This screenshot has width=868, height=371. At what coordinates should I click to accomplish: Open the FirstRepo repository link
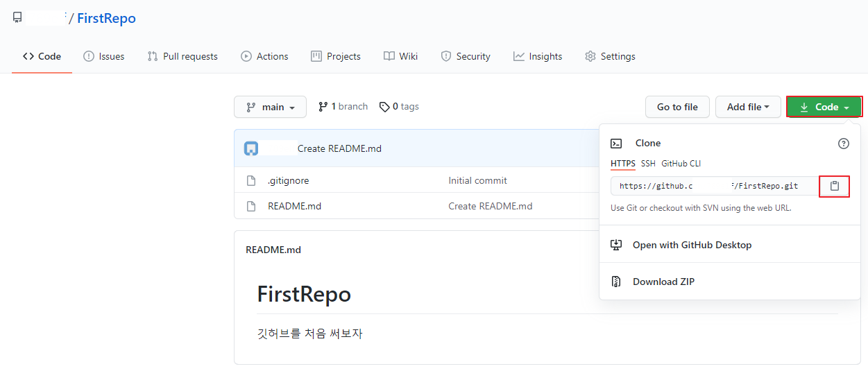[x=106, y=19]
